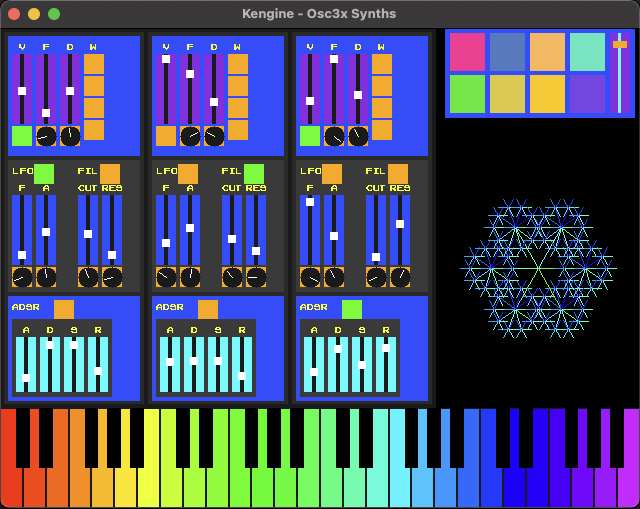Toggle the green LFO switch in first synth
Screen dimensions: 640x509
click(x=44, y=174)
